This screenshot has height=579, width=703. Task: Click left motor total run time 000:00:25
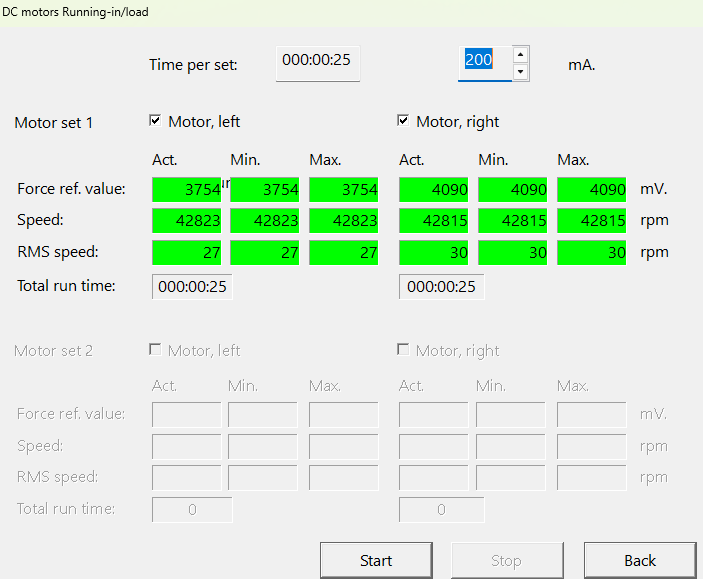(x=192, y=287)
